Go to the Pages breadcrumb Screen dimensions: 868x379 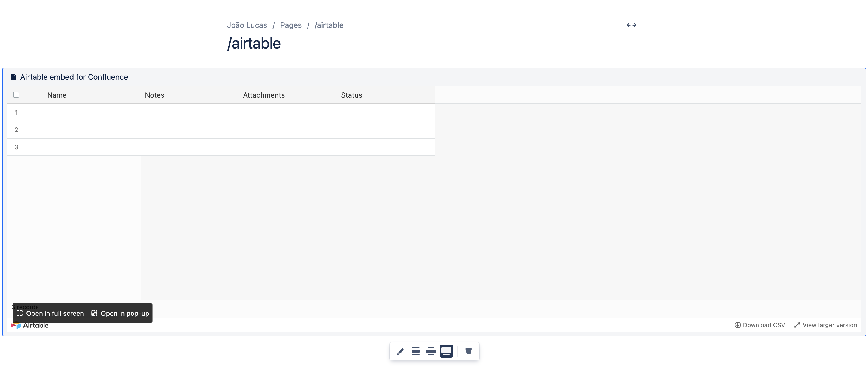290,25
